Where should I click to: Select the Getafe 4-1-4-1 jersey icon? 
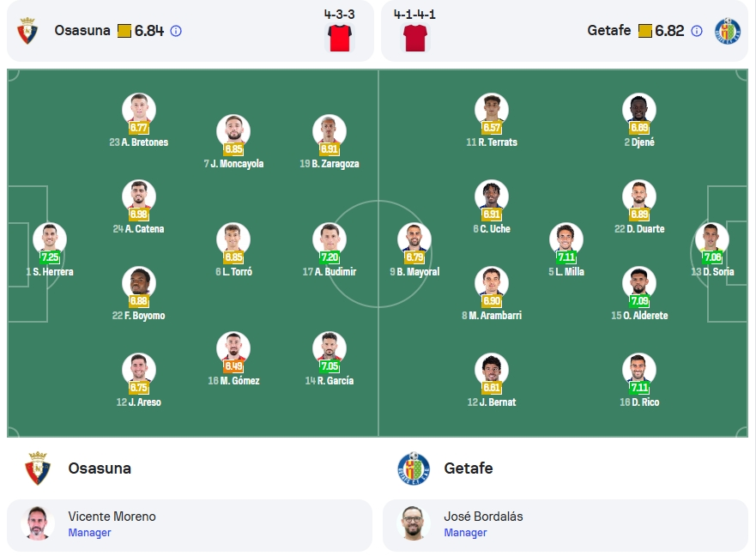[415, 38]
